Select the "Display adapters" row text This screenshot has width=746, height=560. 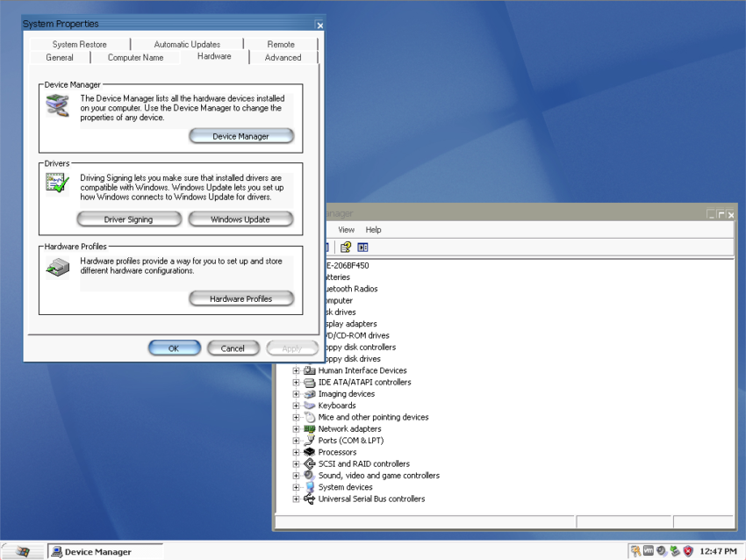pos(351,324)
